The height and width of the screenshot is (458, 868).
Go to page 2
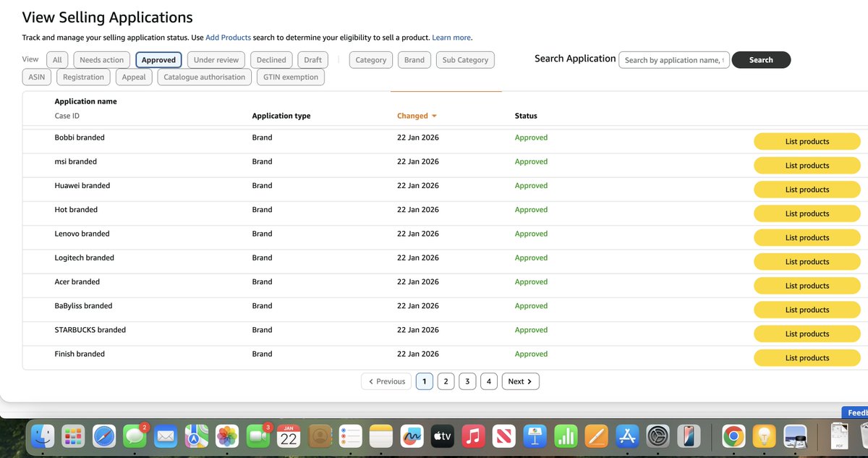point(446,381)
